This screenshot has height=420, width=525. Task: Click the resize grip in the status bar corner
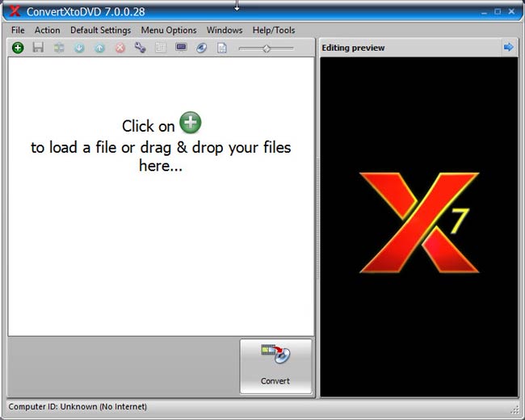tap(514, 409)
